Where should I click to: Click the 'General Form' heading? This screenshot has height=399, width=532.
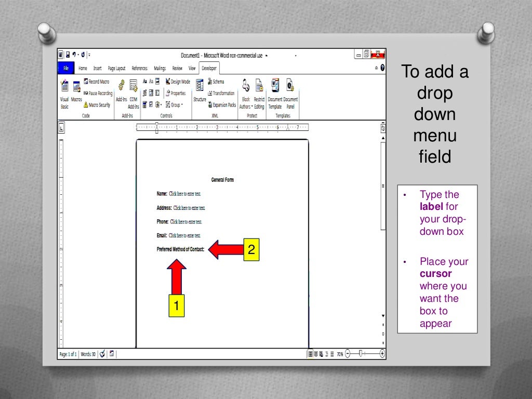pyautogui.click(x=222, y=180)
